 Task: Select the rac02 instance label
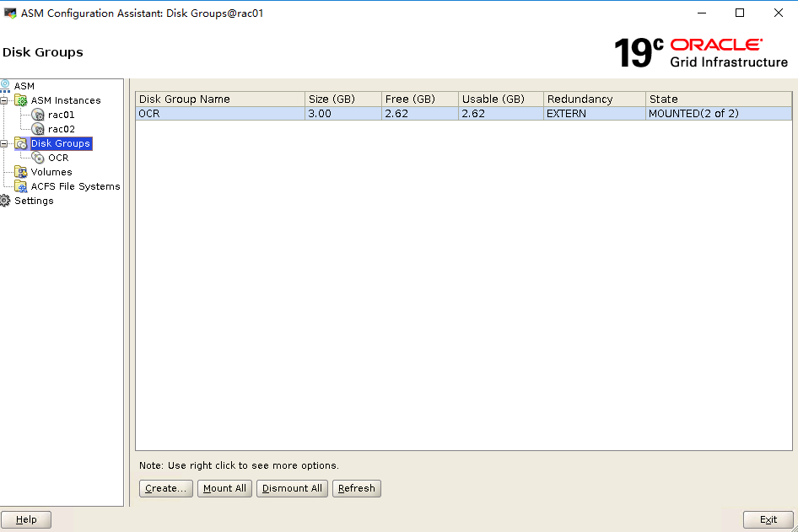coord(62,129)
